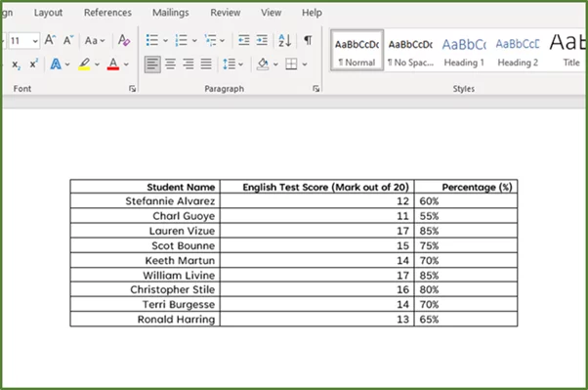This screenshot has height=390, width=588.
Task: Center align the text
Action: tap(170, 65)
